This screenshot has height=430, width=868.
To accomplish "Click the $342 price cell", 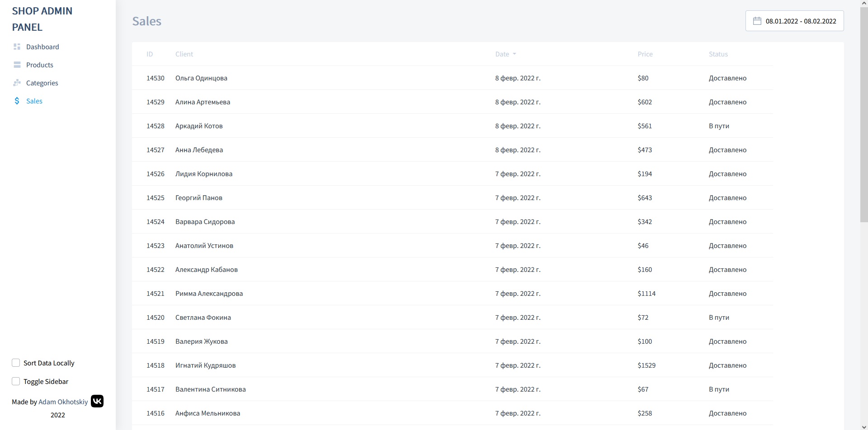I will click(645, 222).
